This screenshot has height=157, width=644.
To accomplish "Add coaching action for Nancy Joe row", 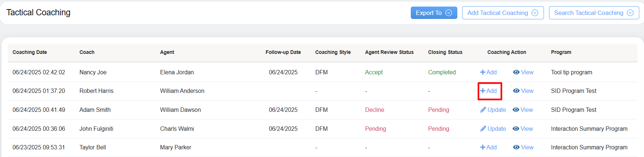I will (488, 72).
